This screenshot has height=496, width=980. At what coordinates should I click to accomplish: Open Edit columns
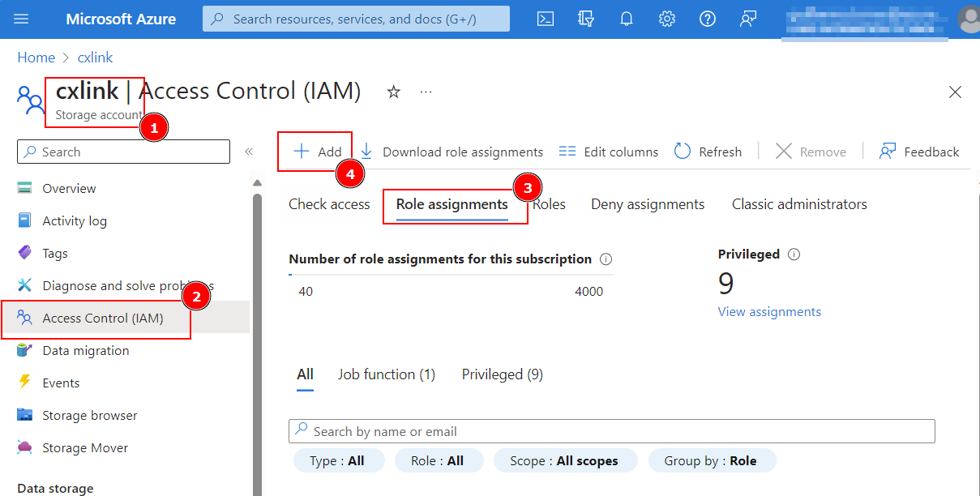click(x=609, y=152)
